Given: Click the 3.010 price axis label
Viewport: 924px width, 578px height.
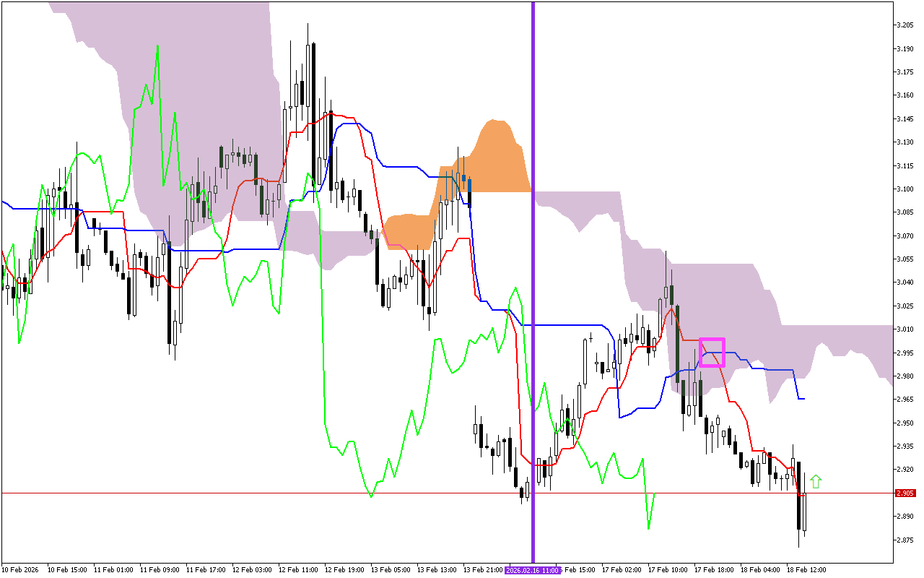Looking at the screenshot, I should 905,329.
